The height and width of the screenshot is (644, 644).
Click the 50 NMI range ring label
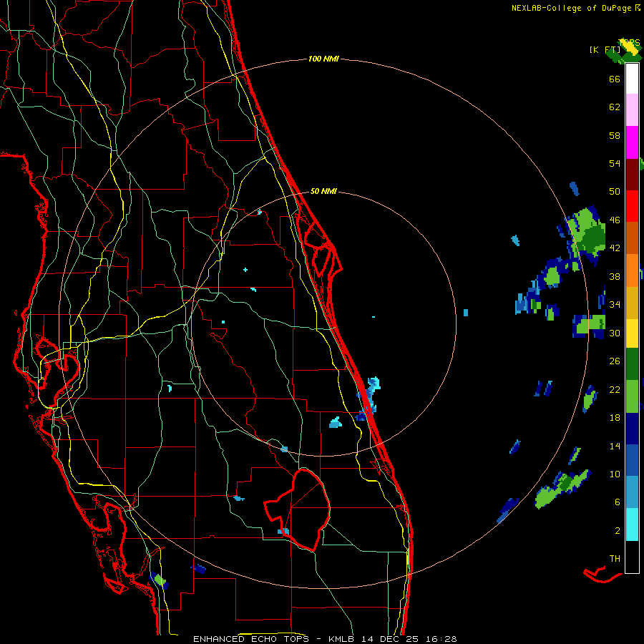tap(323, 191)
